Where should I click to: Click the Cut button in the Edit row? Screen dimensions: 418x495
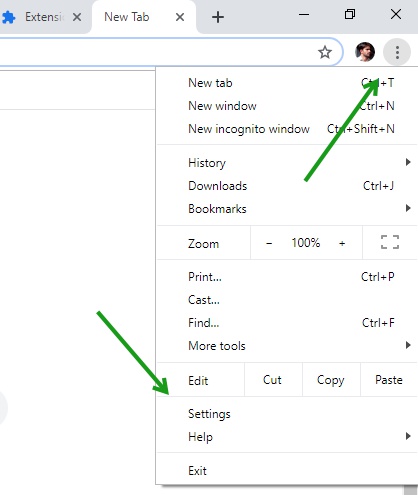(x=273, y=380)
